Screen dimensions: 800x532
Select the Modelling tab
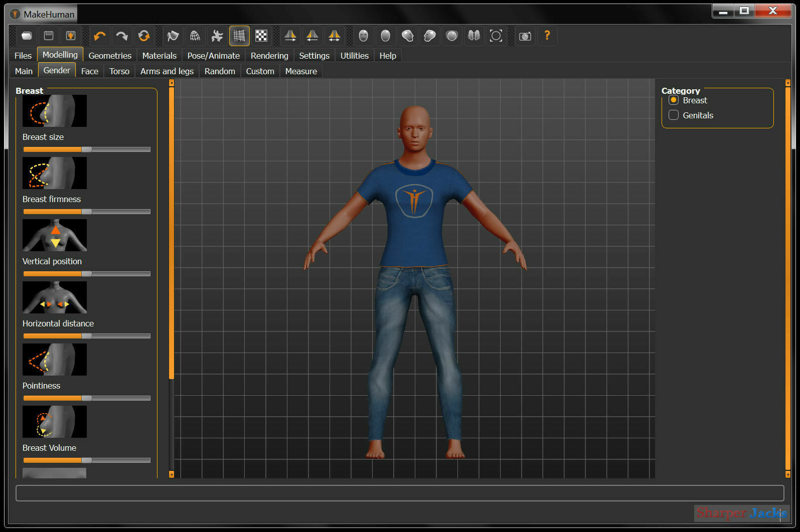(x=60, y=55)
